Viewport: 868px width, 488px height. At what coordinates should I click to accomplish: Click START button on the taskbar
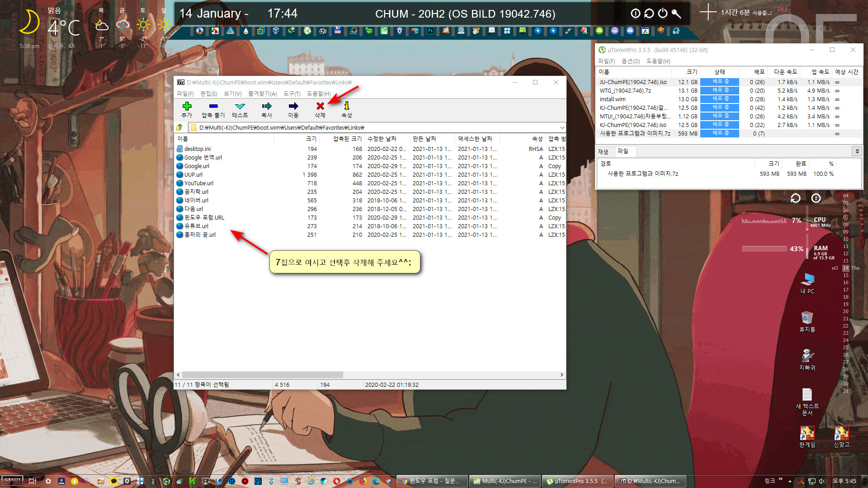point(12,481)
